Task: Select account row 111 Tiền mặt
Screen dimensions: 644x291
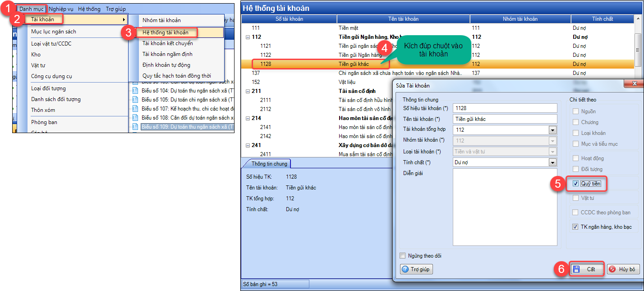Action: (x=437, y=28)
